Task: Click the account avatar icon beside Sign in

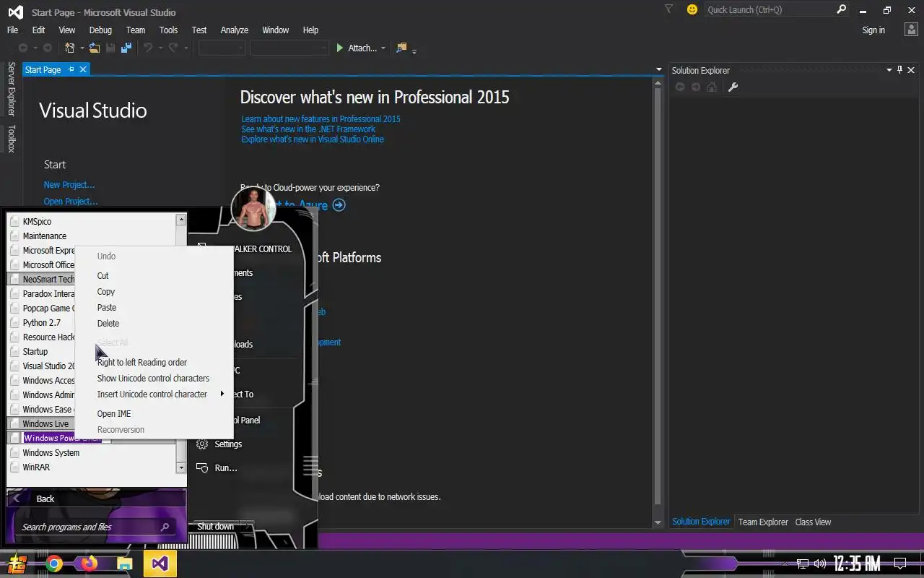Action: (x=910, y=30)
